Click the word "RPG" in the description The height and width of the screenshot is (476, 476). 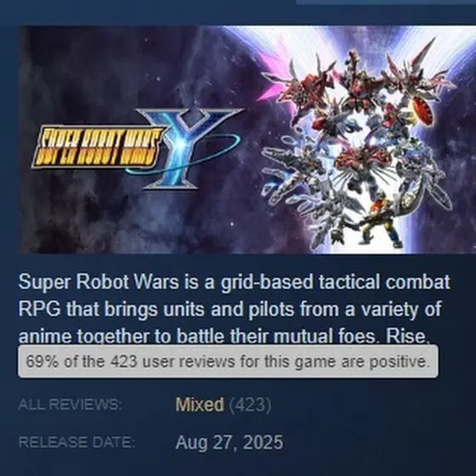tap(39, 309)
